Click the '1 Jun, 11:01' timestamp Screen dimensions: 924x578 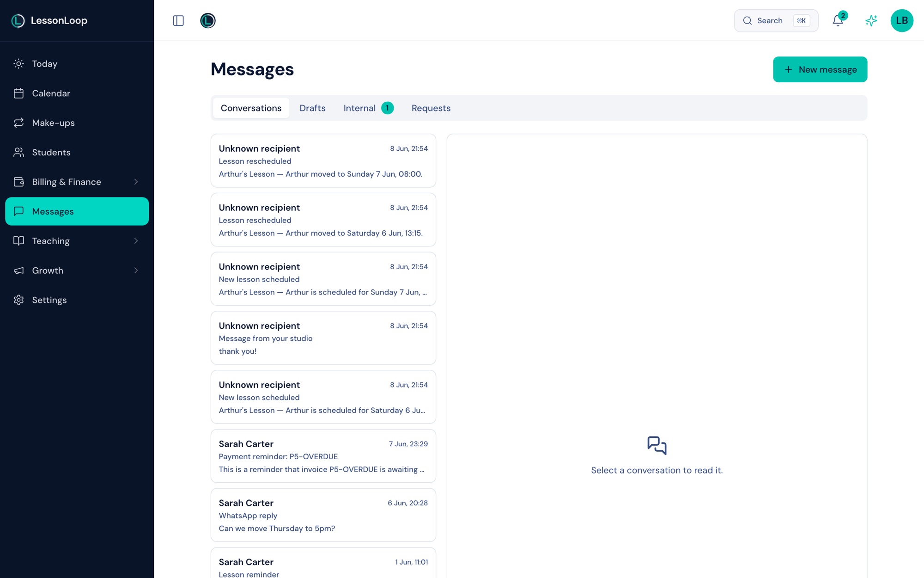click(411, 562)
